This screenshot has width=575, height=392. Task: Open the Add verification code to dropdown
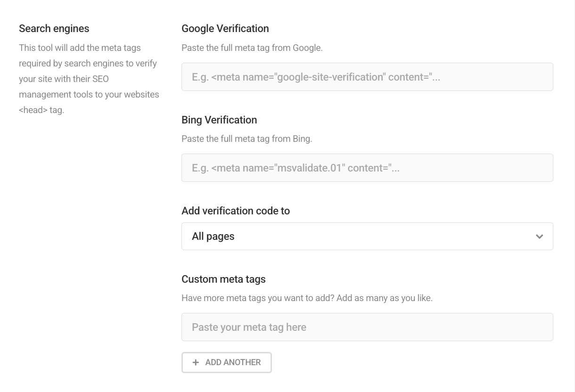pyautogui.click(x=367, y=236)
